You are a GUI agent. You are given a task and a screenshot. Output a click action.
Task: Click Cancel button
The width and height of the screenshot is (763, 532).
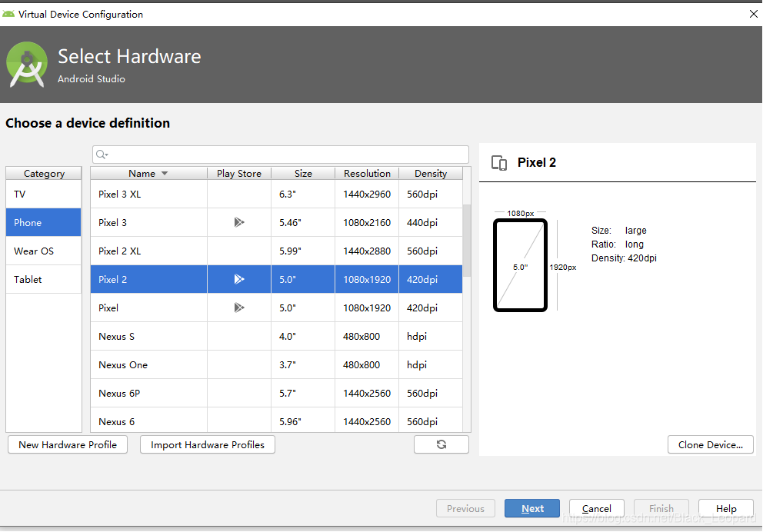click(597, 509)
